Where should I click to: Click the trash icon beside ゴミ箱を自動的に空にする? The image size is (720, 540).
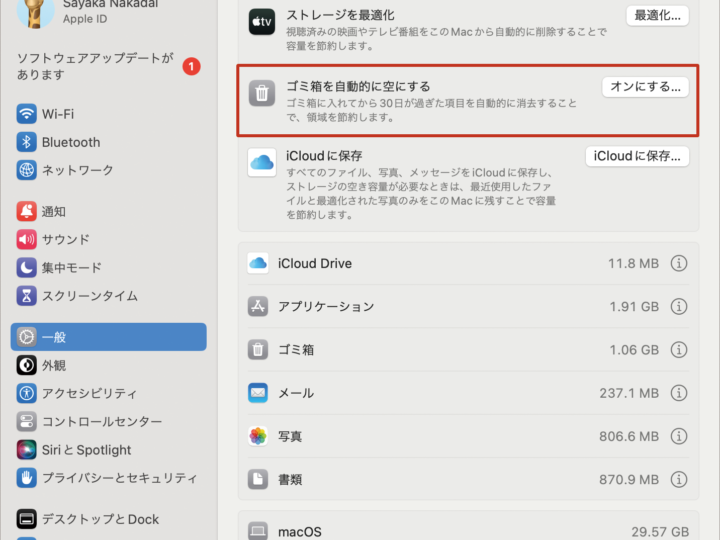point(262,93)
